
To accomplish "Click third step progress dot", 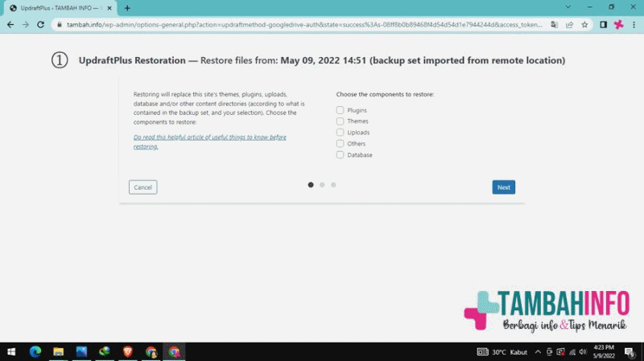I will [x=333, y=185].
